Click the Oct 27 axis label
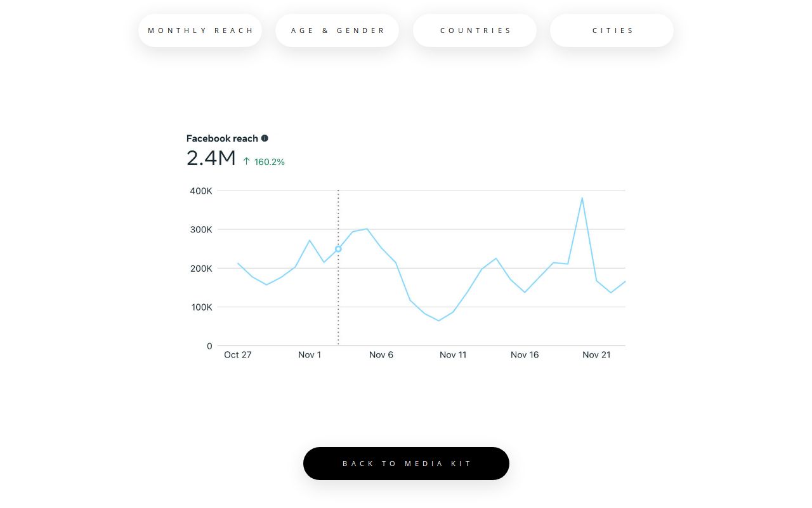 (237, 354)
